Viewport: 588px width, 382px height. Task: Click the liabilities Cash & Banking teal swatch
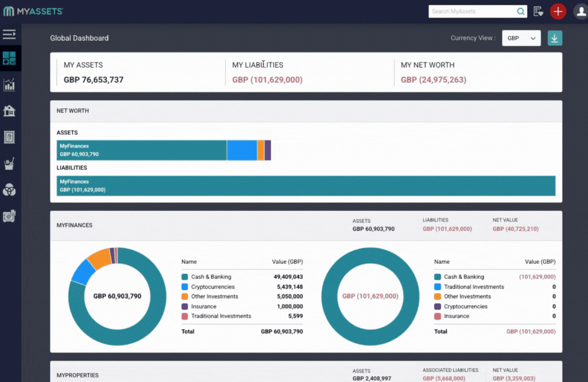[437, 277]
